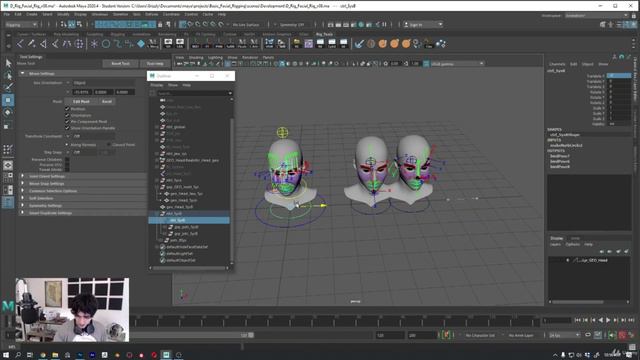Open the Transform Constraint dropdown
Screen dimensions: 640x360
pyautogui.click(x=93, y=136)
